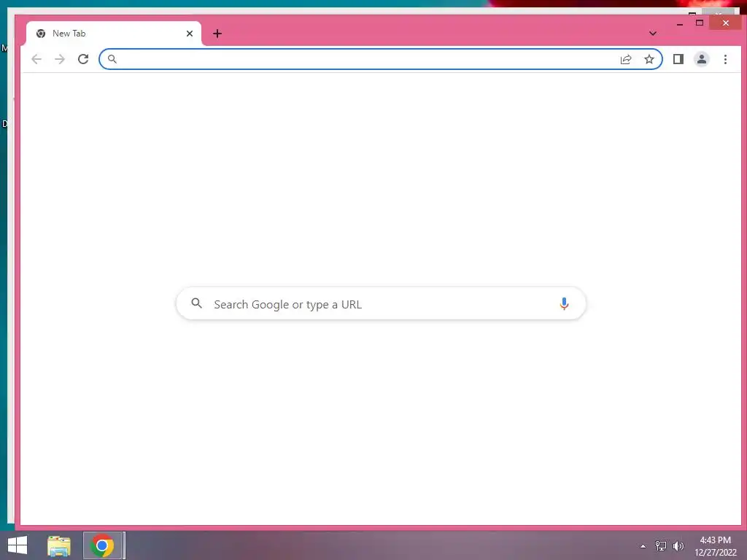Minimize the Chrome window
The height and width of the screenshot is (560, 747).
click(680, 23)
